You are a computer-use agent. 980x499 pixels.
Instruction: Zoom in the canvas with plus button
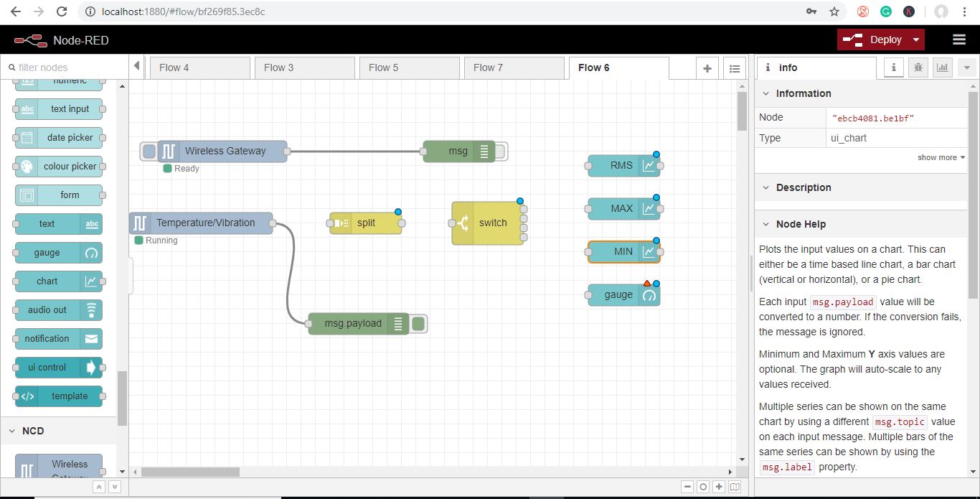pos(719,487)
